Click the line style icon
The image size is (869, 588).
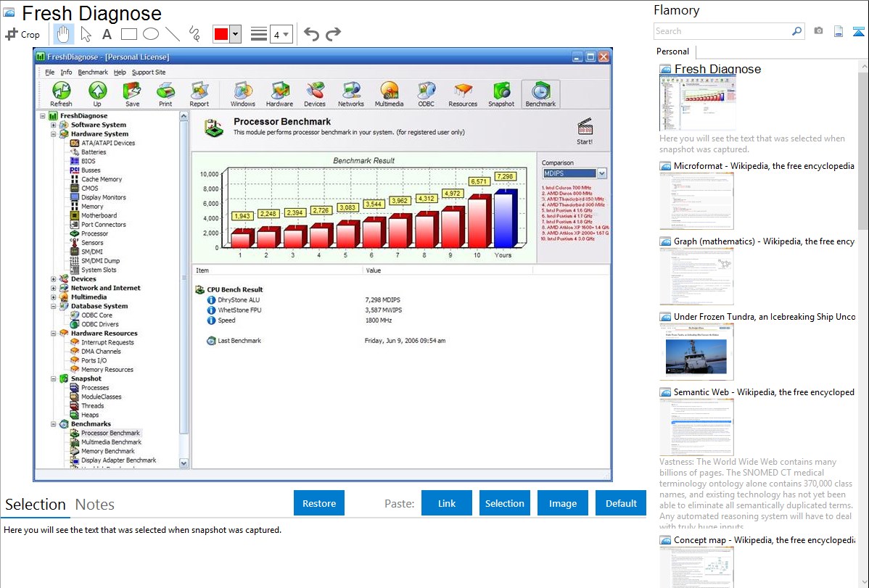[x=259, y=34]
